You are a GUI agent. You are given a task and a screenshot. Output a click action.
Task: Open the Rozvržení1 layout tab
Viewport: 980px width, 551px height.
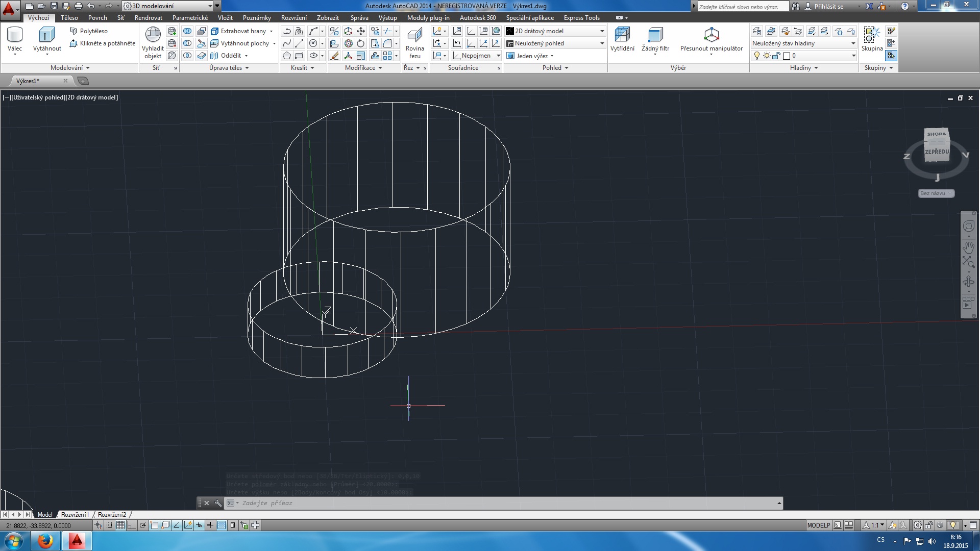(75, 515)
